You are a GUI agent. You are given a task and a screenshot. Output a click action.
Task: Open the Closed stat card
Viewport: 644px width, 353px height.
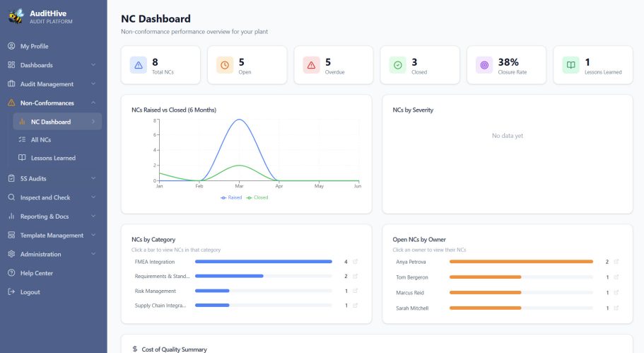tap(420, 65)
